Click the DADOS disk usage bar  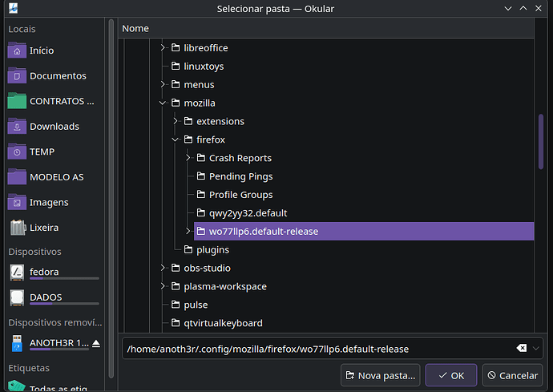(x=64, y=304)
